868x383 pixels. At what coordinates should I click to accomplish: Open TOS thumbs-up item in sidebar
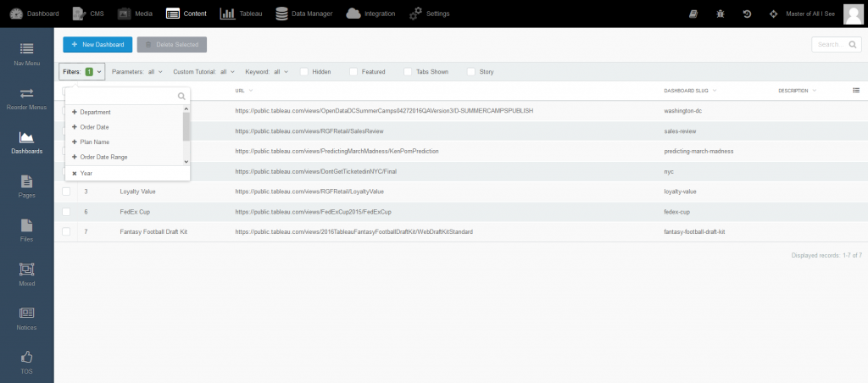27,363
